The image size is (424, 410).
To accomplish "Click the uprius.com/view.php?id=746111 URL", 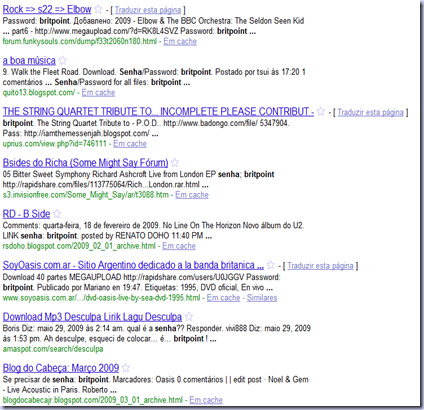I will pos(55,144).
